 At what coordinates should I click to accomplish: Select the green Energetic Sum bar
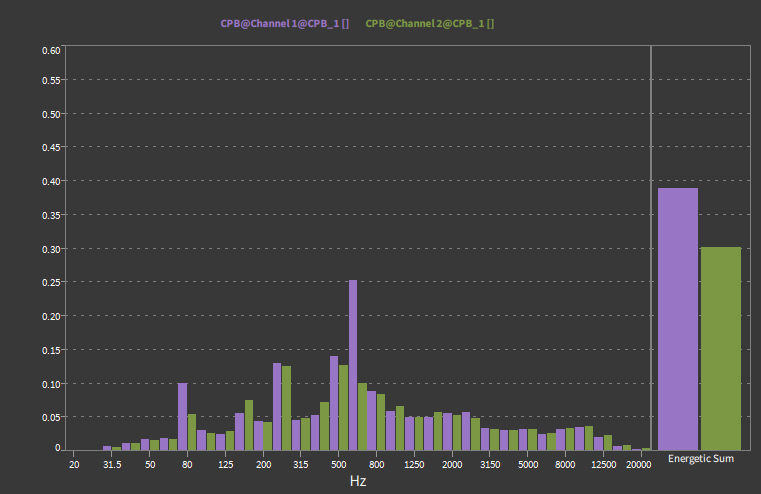pos(721,347)
